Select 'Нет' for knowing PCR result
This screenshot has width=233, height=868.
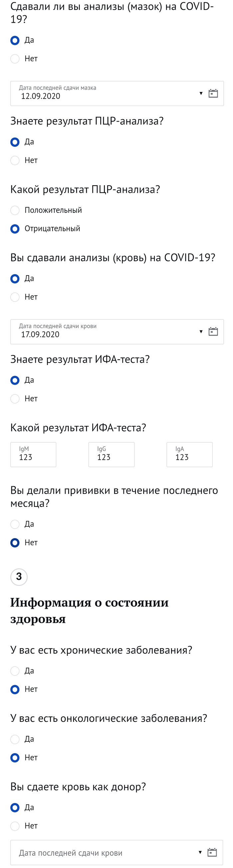pos(15,161)
